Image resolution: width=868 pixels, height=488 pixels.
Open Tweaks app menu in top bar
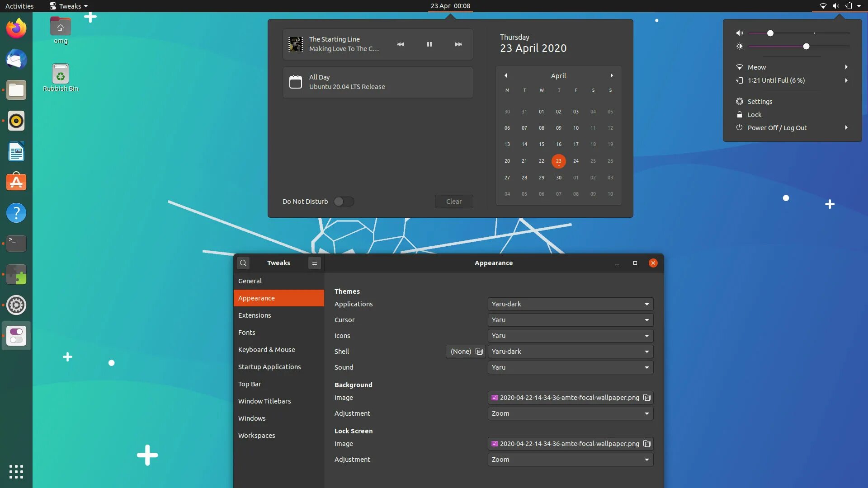pyautogui.click(x=68, y=6)
